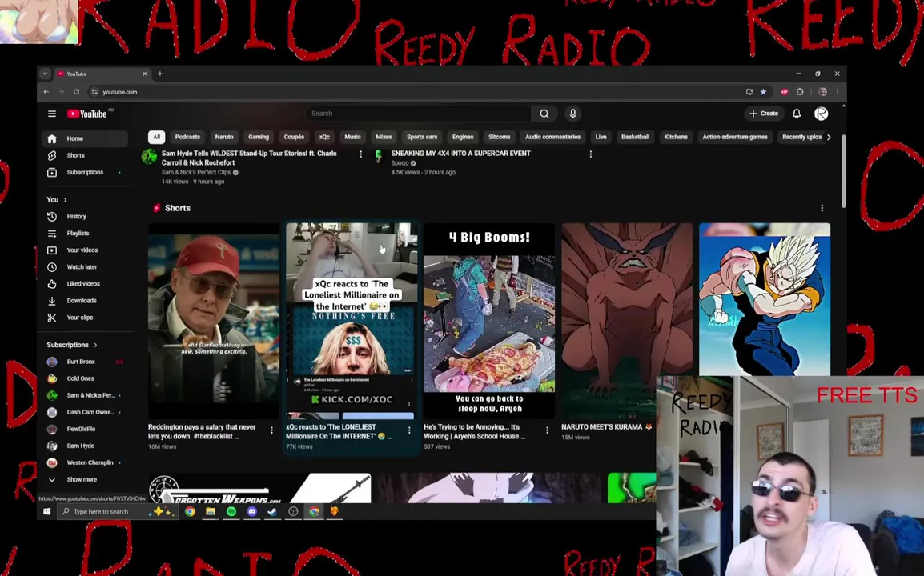Viewport: 924px width, 576px height.
Task: Open the Sam & Nick's Perfect Clips channel link
Action: click(x=195, y=173)
